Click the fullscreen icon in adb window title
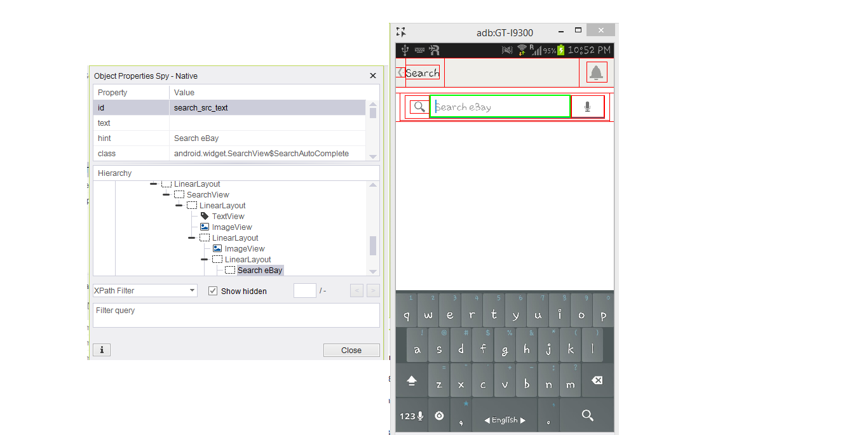 point(401,32)
